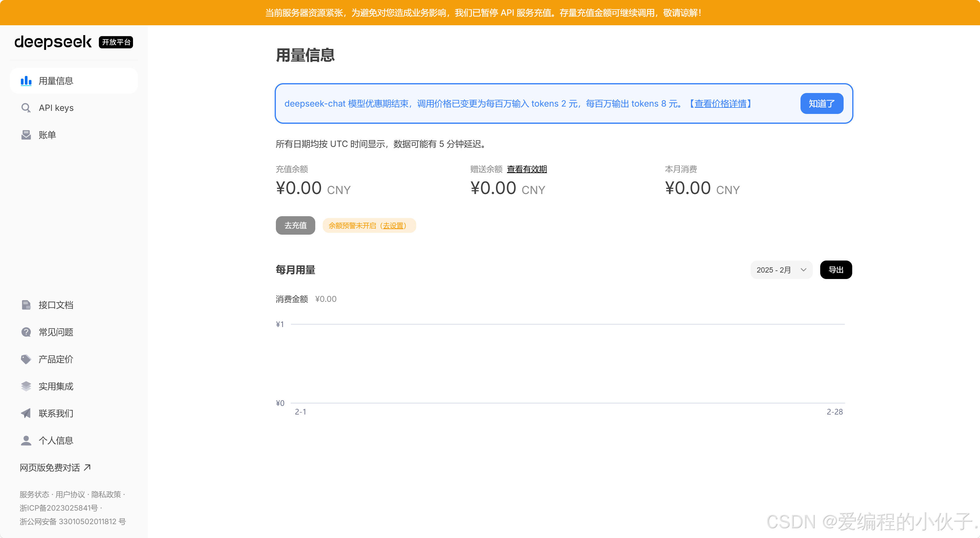Screen dimensions: 980x538
Task: Click the 联系我们 paper-plane icon
Action: [x=26, y=413]
